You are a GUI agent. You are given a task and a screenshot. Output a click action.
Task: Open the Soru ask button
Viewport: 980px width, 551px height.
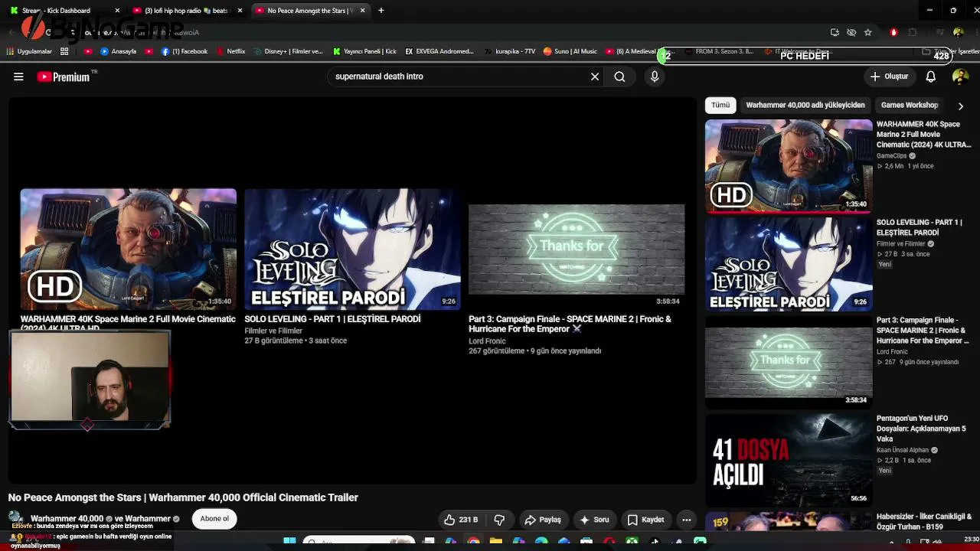pyautogui.click(x=594, y=520)
